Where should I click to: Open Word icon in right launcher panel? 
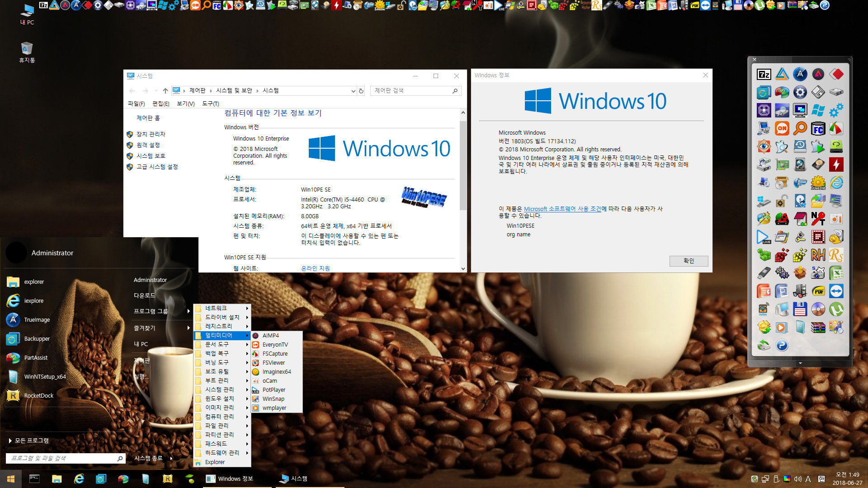(x=782, y=291)
